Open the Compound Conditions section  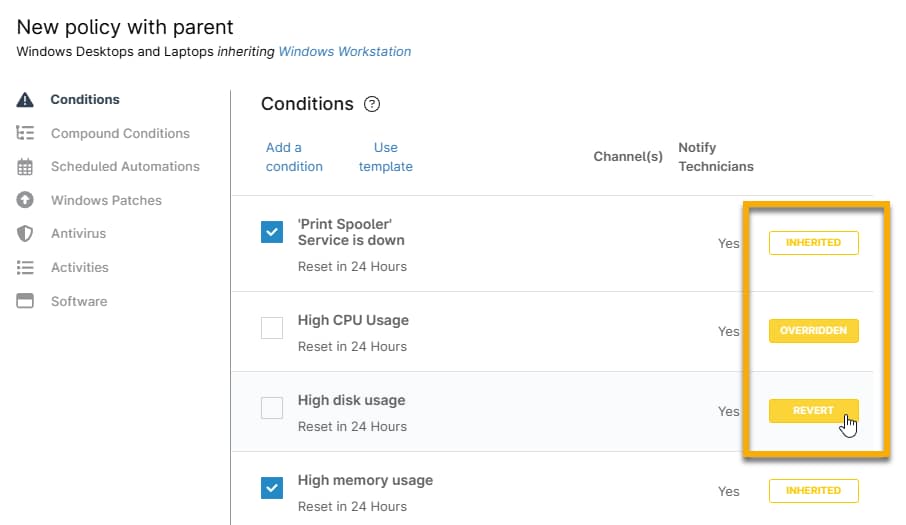point(120,133)
